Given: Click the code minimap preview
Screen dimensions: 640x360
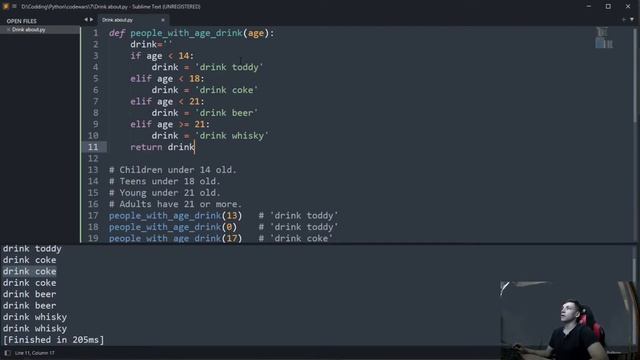Looking at the screenshot, I should pos(604,38).
